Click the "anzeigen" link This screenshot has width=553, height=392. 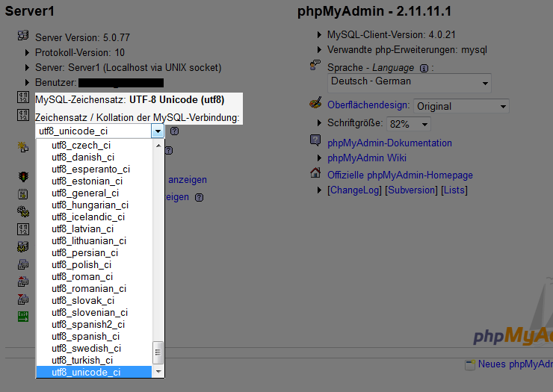(188, 180)
